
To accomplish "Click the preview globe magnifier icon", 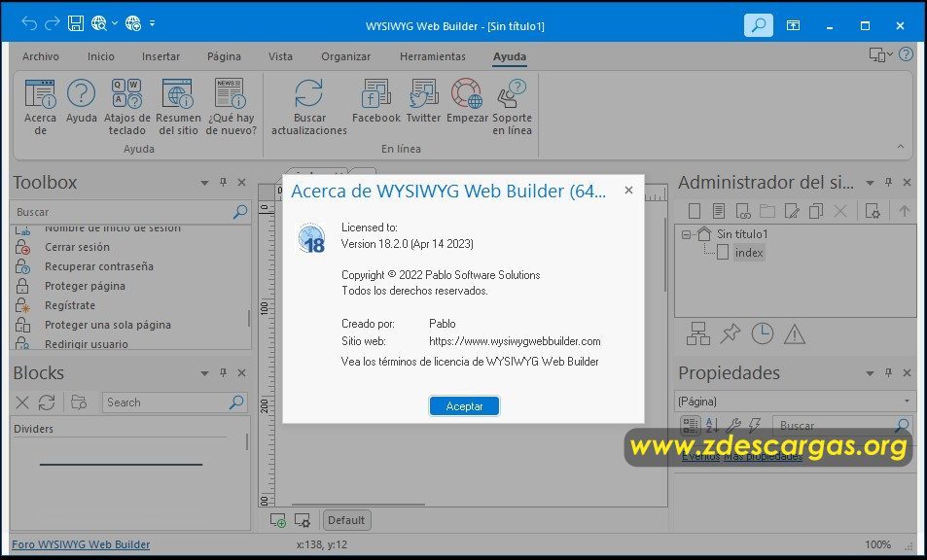I will point(98,23).
